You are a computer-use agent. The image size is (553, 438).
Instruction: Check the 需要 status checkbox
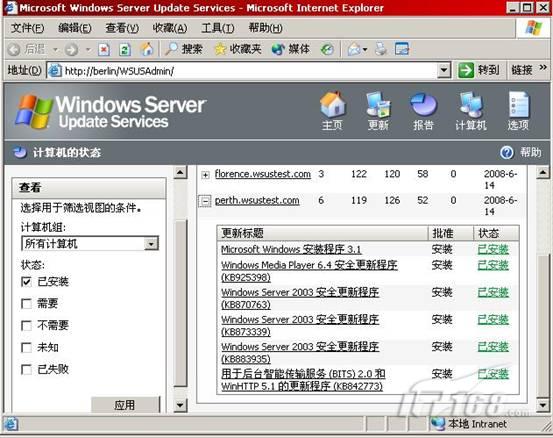click(x=26, y=304)
